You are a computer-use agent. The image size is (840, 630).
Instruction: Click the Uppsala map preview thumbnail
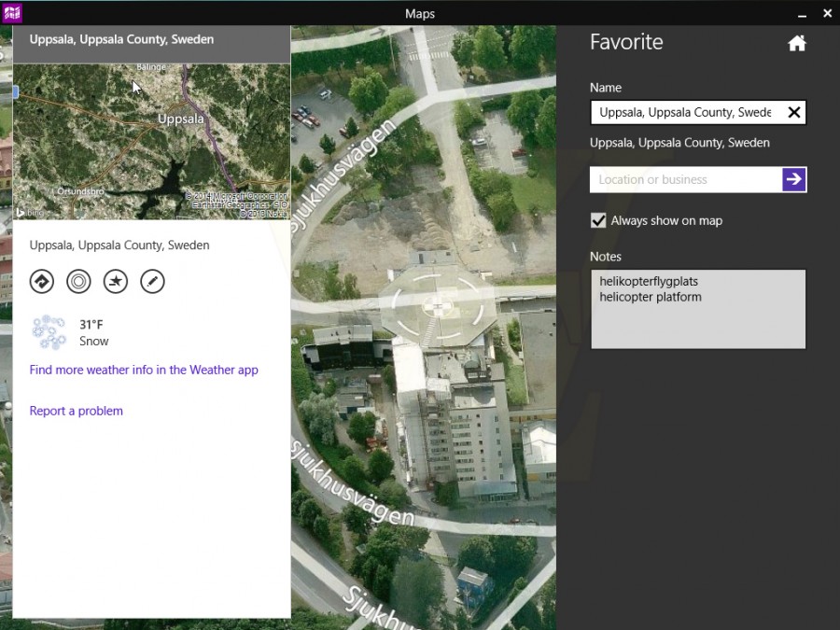tap(151, 142)
